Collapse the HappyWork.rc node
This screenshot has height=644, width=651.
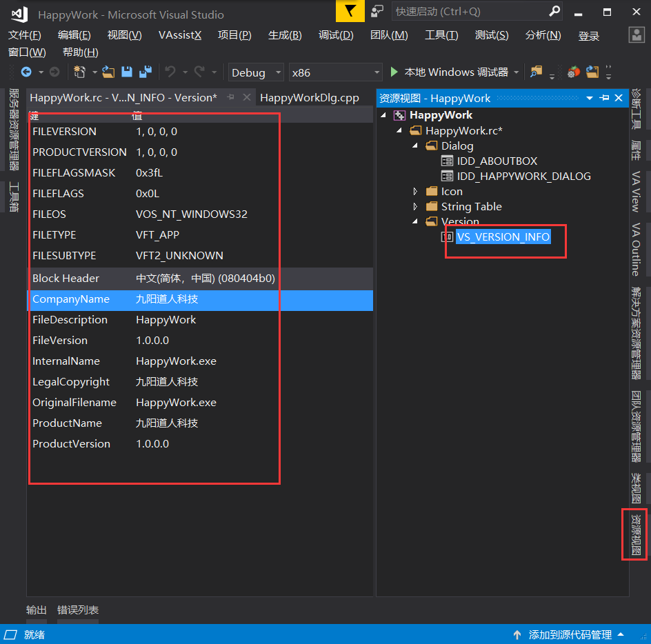click(399, 130)
